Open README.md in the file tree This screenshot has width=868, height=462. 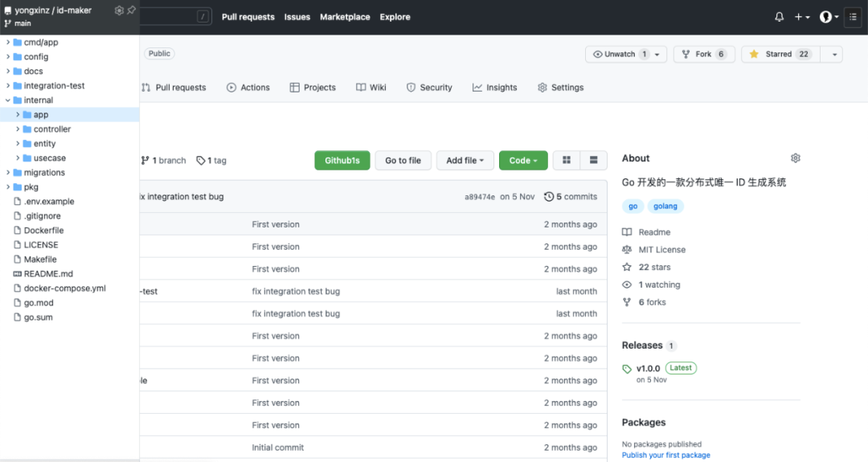pos(48,274)
